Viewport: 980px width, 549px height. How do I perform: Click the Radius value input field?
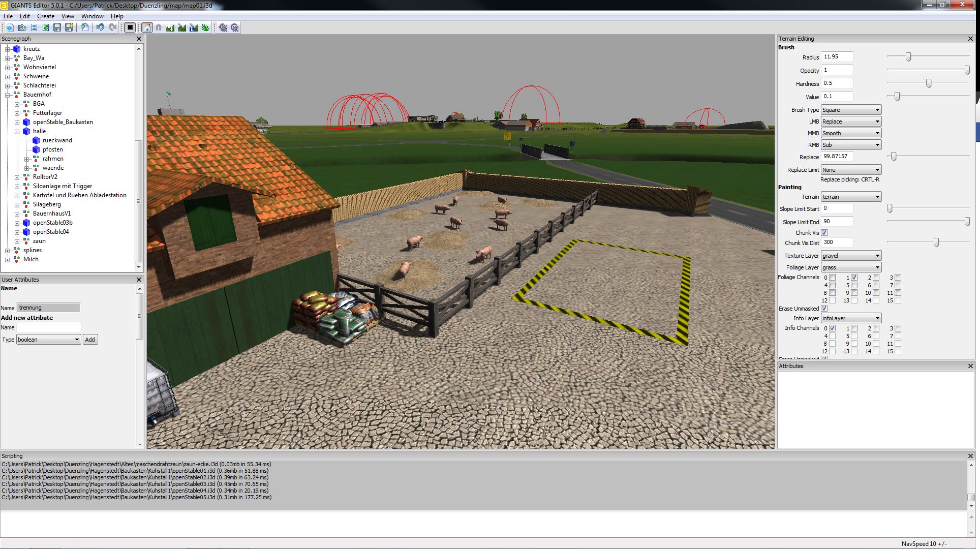[837, 57]
